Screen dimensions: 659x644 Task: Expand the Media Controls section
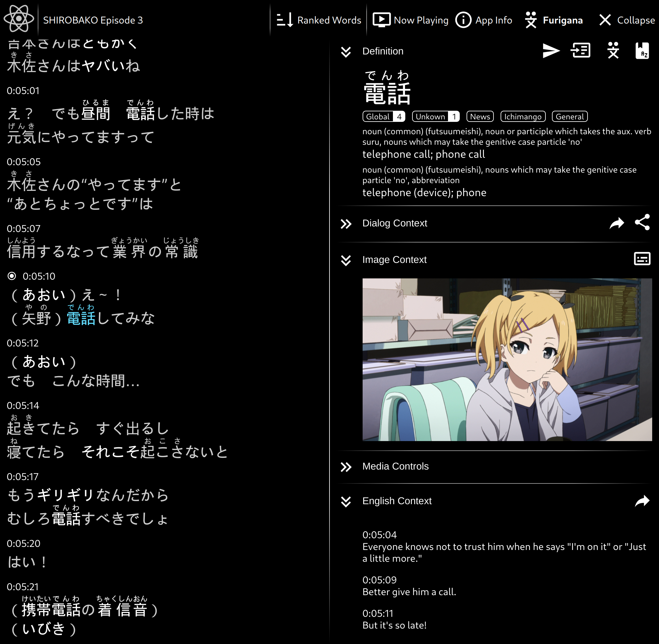[x=346, y=467]
